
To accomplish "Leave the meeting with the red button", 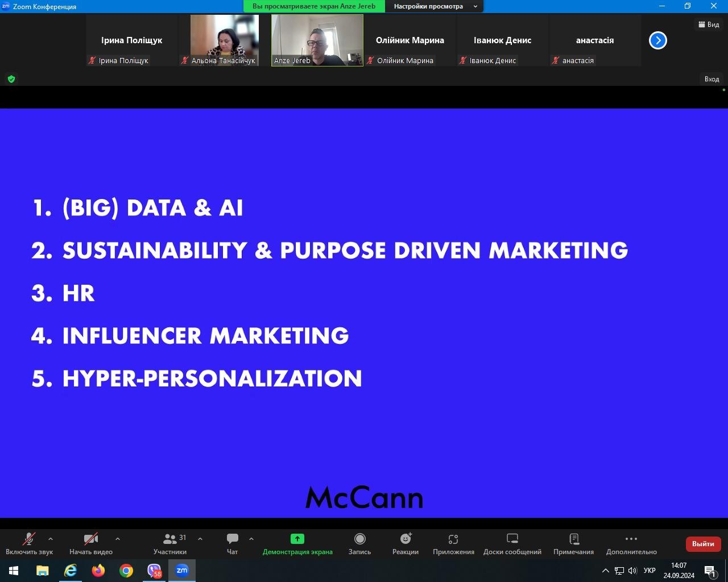I will [703, 544].
